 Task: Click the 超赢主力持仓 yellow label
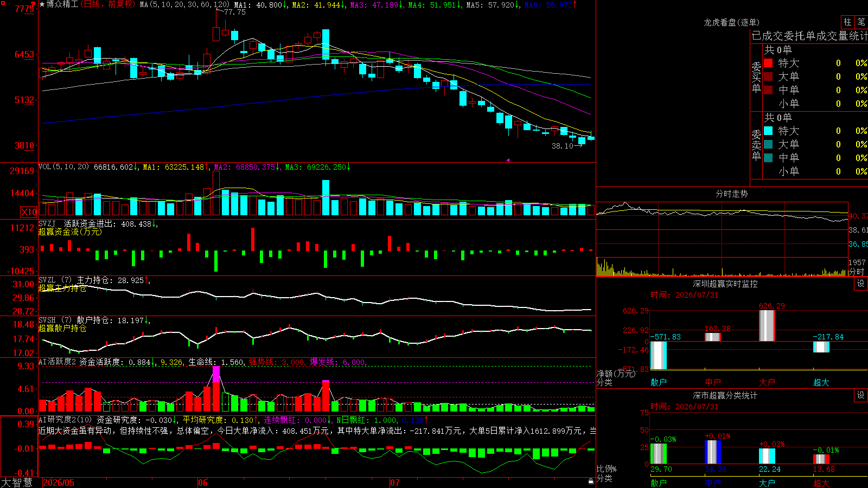point(62,288)
